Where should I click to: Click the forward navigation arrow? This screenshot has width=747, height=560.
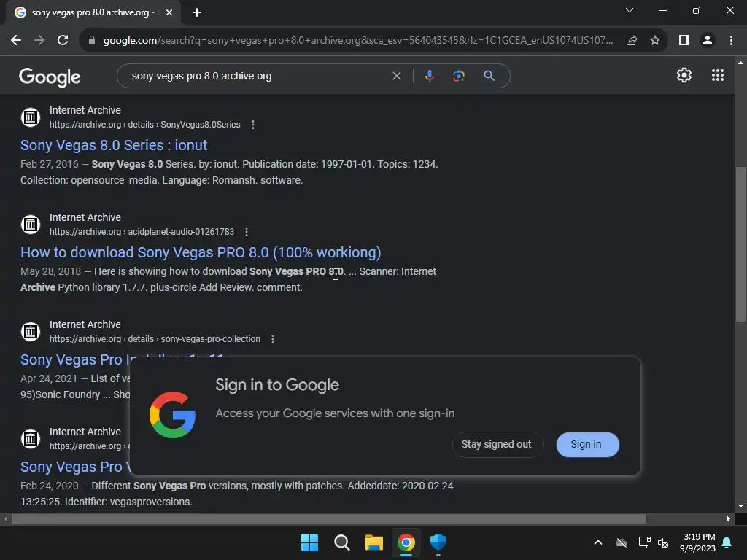click(x=39, y=41)
